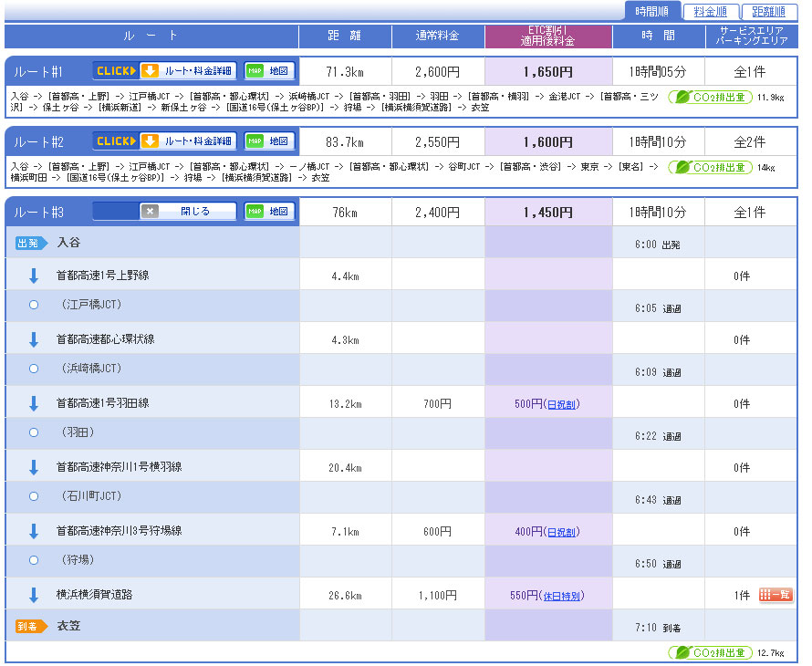Screen dimensions: 812x666
Task: Open 日祝割 link for 狩場線 toll
Action: (x=561, y=532)
